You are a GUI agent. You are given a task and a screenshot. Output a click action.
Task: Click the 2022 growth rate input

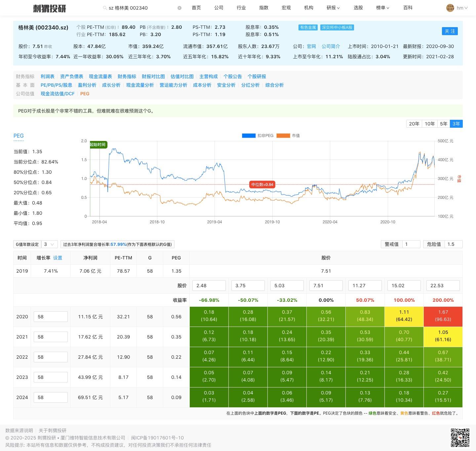(51, 357)
